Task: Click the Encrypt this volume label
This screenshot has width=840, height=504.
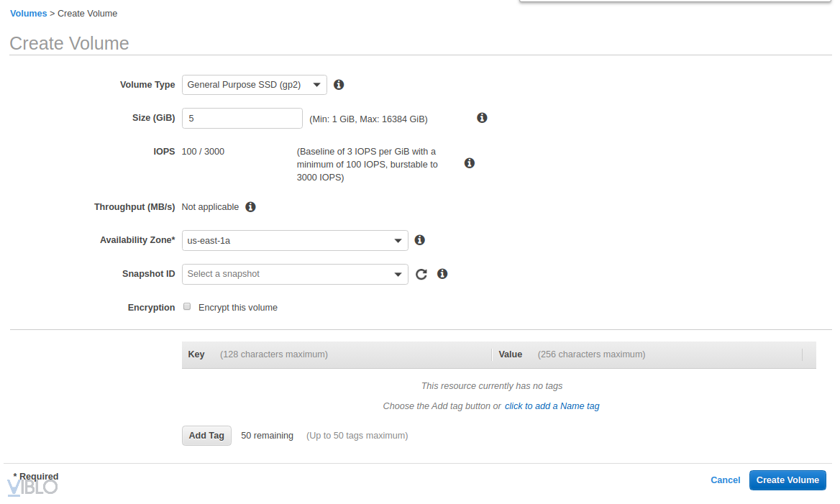Action: coord(238,308)
